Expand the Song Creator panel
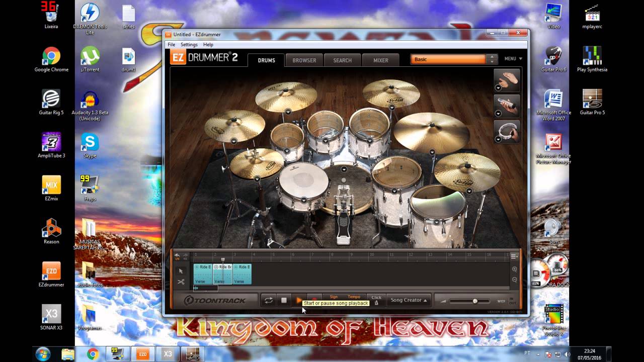Image resolution: width=644 pixels, height=362 pixels. pyautogui.click(x=409, y=300)
